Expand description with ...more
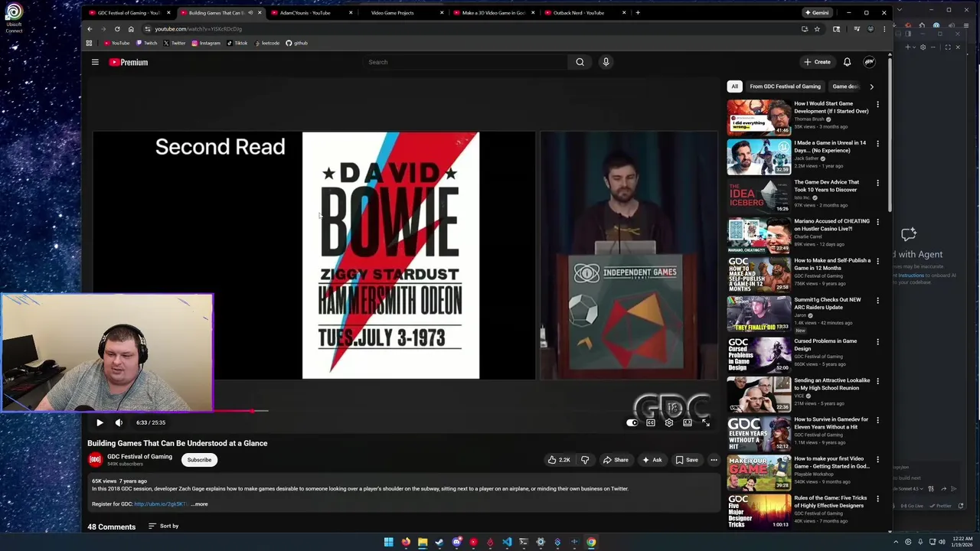Screen dimensions: 980x551 click(x=199, y=504)
